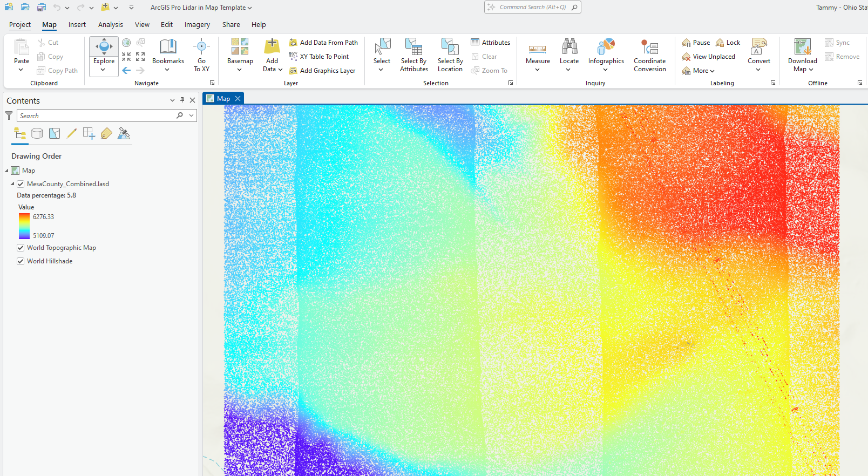The image size is (868, 476).
Task: Click the XY Table To Point button
Action: (319, 57)
